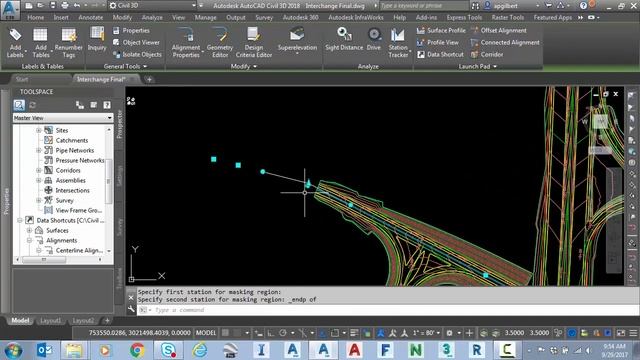Collapse the Data Shortcuts tree node
This screenshot has height=360, width=640.
[20, 220]
